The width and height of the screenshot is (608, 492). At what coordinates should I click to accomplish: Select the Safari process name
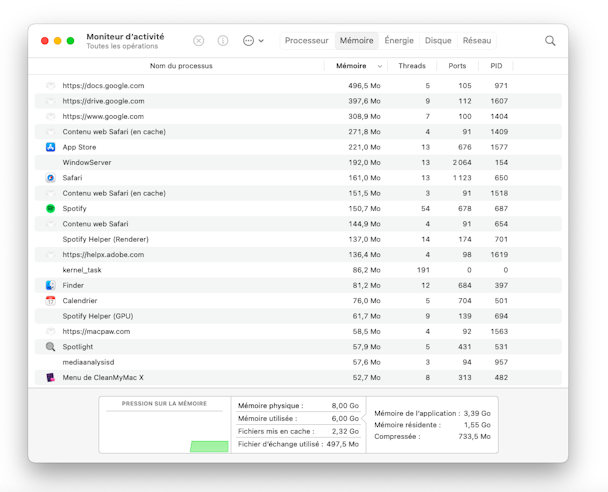click(72, 178)
